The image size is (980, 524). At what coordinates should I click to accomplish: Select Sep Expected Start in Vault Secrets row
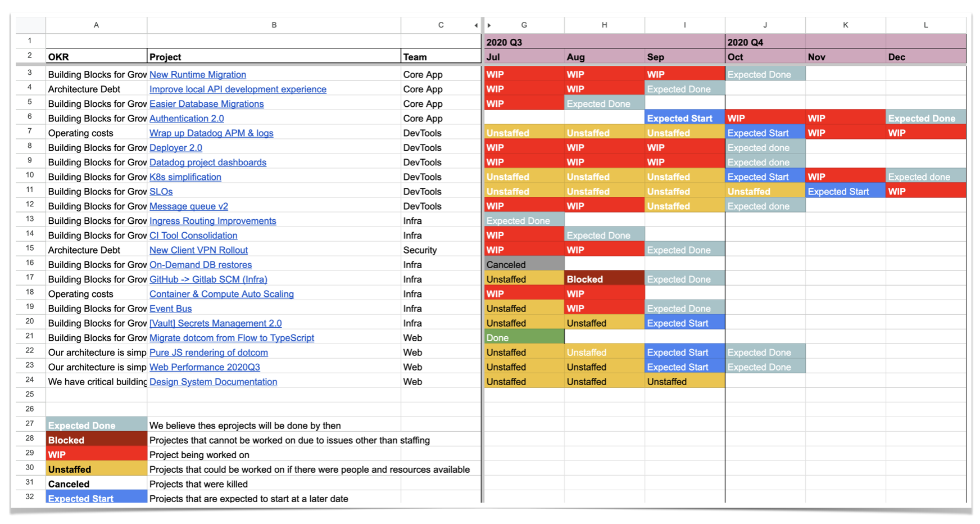pos(685,323)
